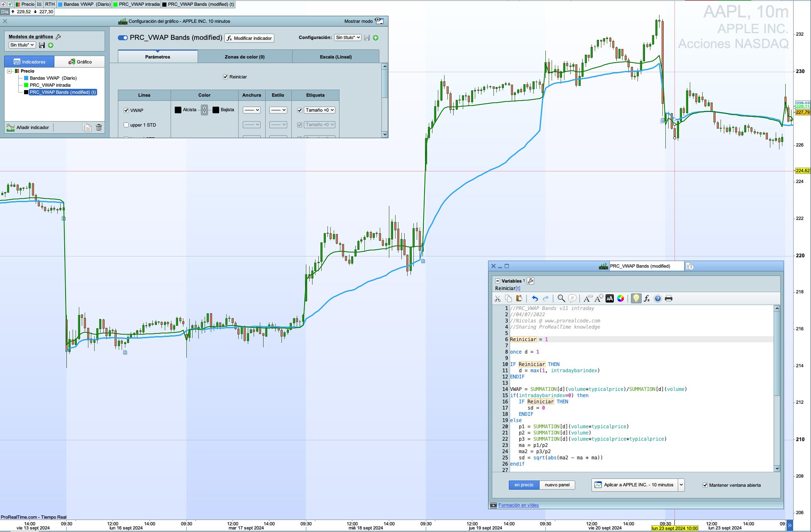This screenshot has width=811, height=532.
Task: Select PRC_VWAP intradía in indicator tree
Action: pyautogui.click(x=50, y=85)
